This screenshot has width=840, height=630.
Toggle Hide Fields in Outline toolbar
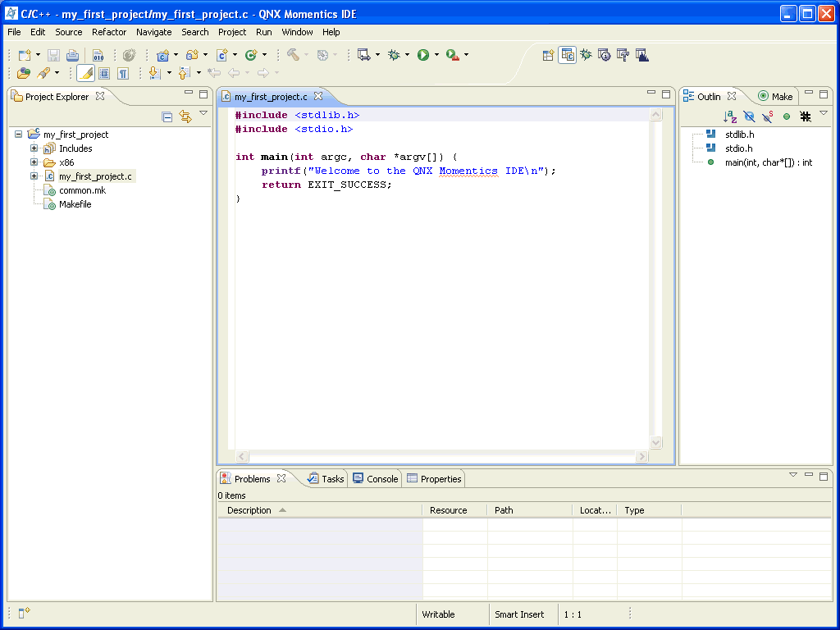(748, 116)
